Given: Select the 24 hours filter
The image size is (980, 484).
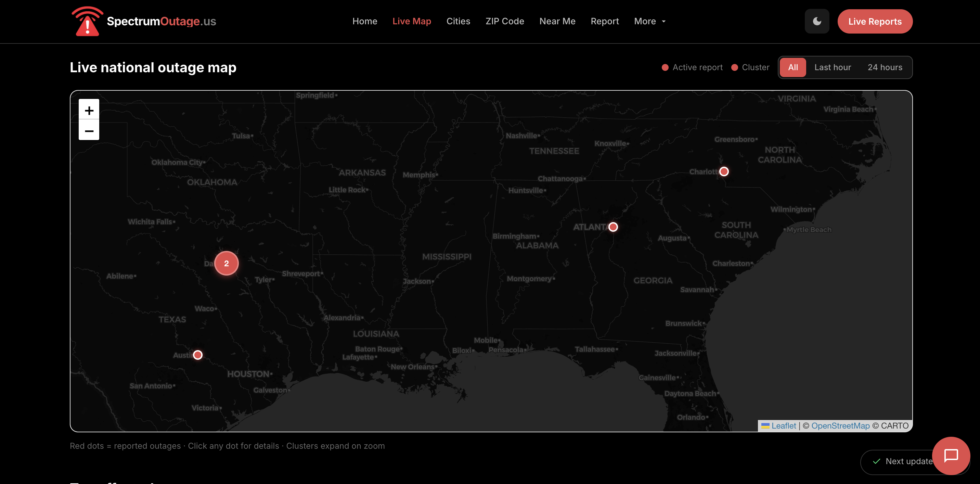Looking at the screenshot, I should pos(885,67).
